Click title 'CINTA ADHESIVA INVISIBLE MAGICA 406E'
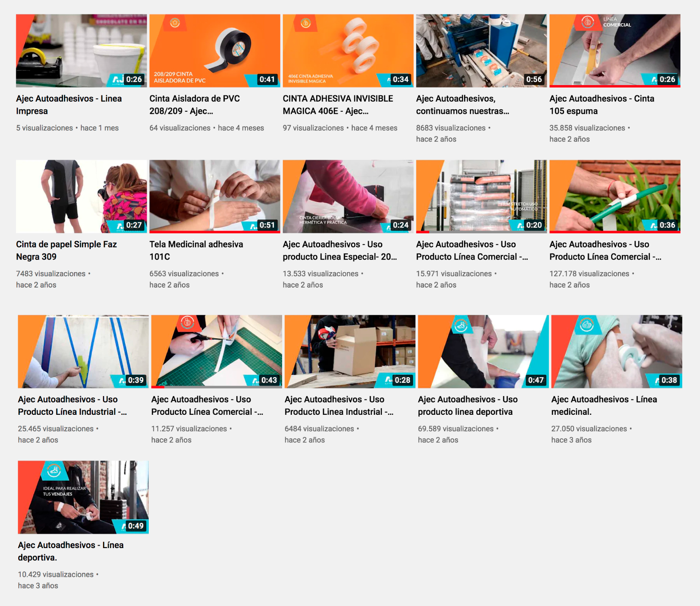The width and height of the screenshot is (700, 606). [x=338, y=105]
